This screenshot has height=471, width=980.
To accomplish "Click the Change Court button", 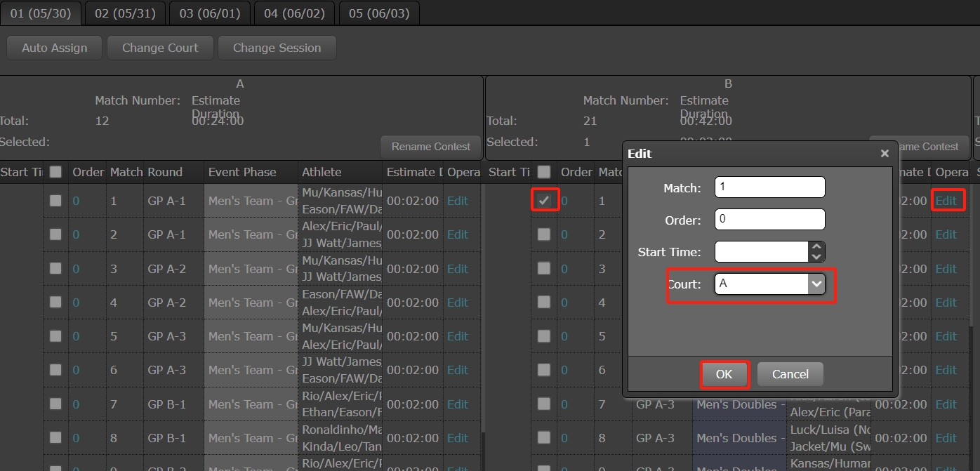I will tap(160, 48).
